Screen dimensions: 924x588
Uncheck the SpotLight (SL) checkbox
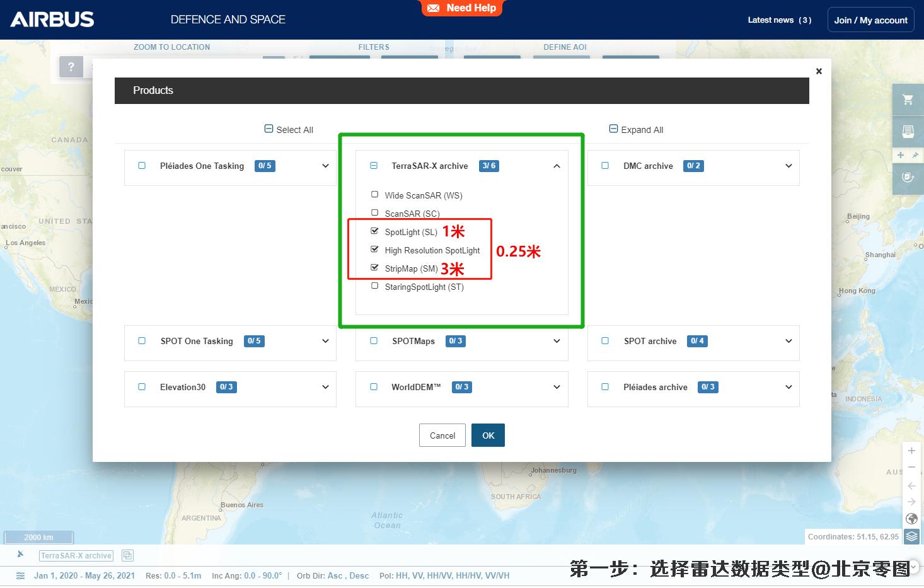click(375, 231)
